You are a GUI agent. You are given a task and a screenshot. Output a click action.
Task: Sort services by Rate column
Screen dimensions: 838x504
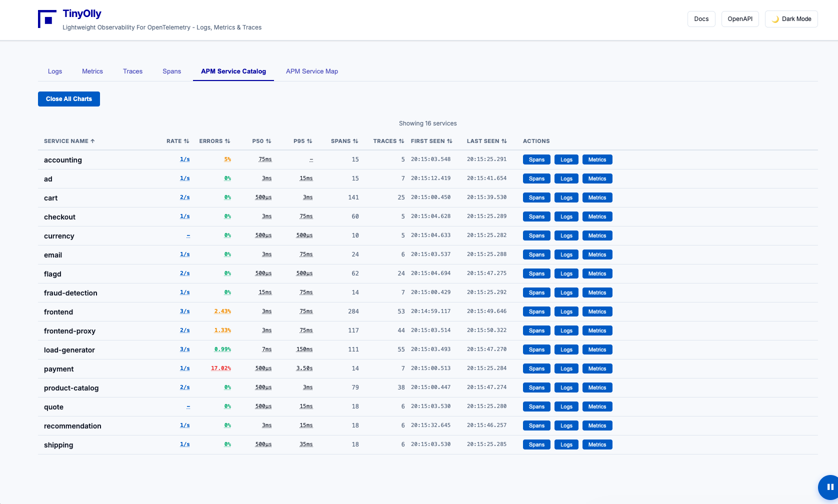177,141
